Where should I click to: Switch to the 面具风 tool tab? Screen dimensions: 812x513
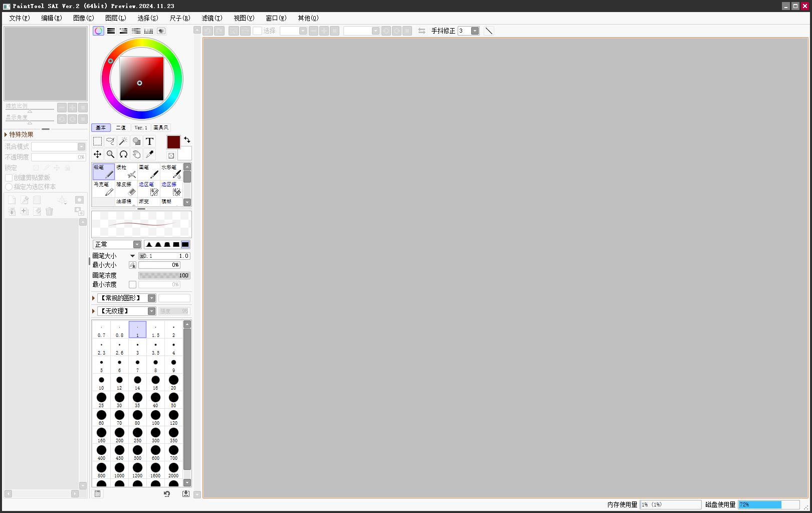tap(161, 128)
